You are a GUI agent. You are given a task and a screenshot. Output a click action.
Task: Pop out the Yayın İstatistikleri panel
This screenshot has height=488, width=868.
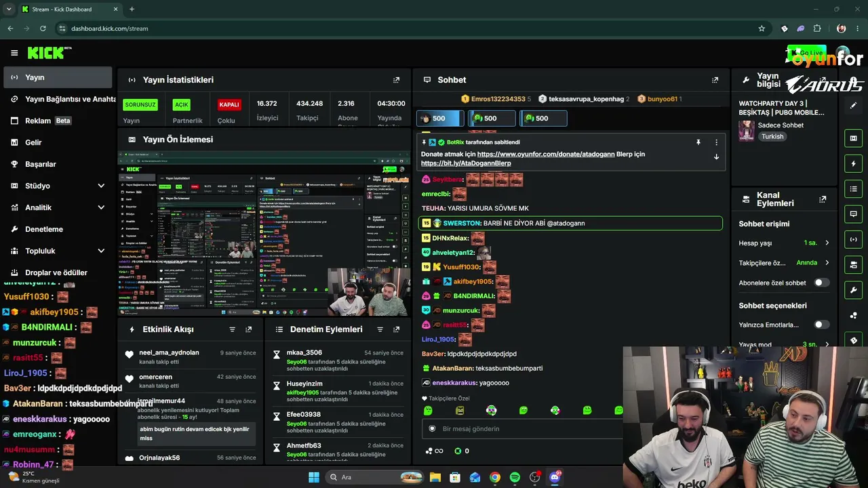click(x=397, y=80)
